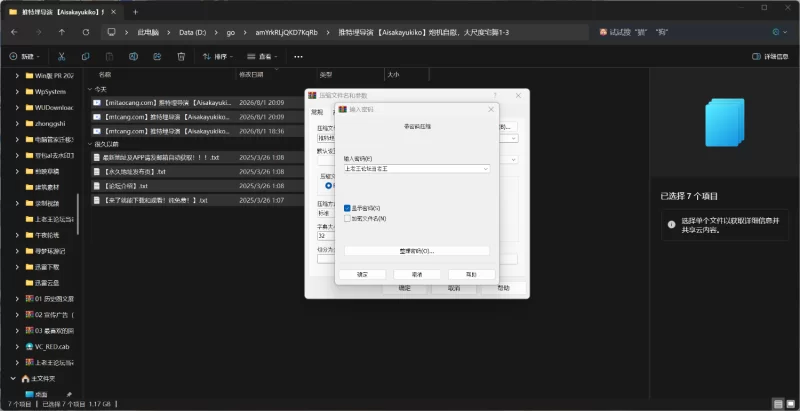This screenshot has height=411, width=800.
Task: Click the 整理密码(O)... button
Action: (x=417, y=251)
